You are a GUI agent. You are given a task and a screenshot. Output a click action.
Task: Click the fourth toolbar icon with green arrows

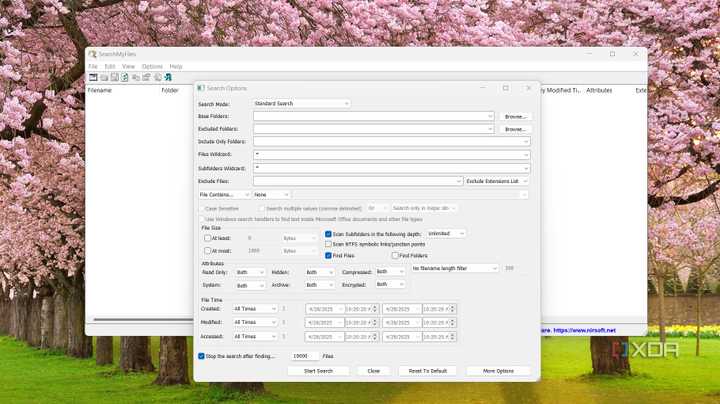pos(125,77)
